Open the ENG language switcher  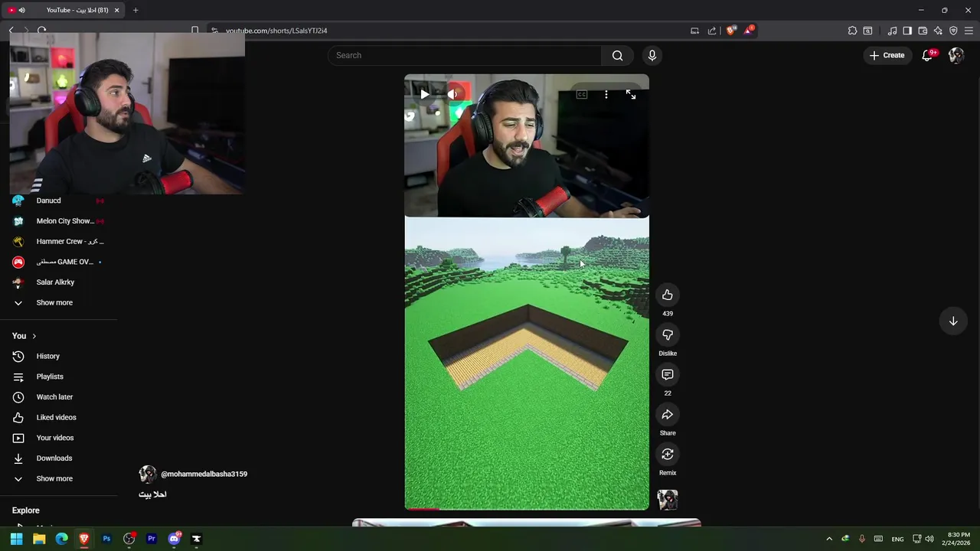pos(897,539)
